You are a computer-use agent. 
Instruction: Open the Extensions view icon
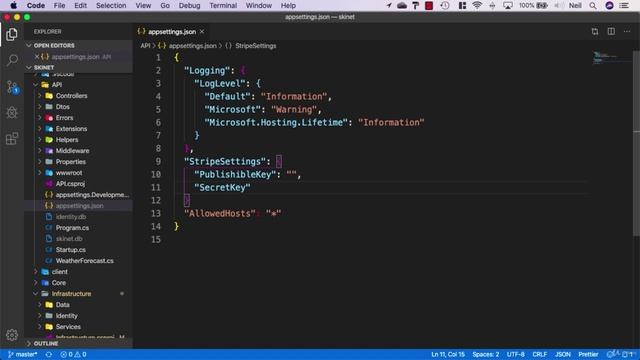pos(12,139)
